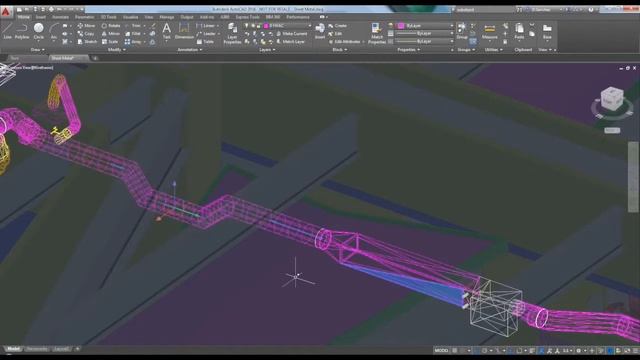This screenshot has width=640, height=360.
Task: Activate the Move tool
Action: click(86, 26)
